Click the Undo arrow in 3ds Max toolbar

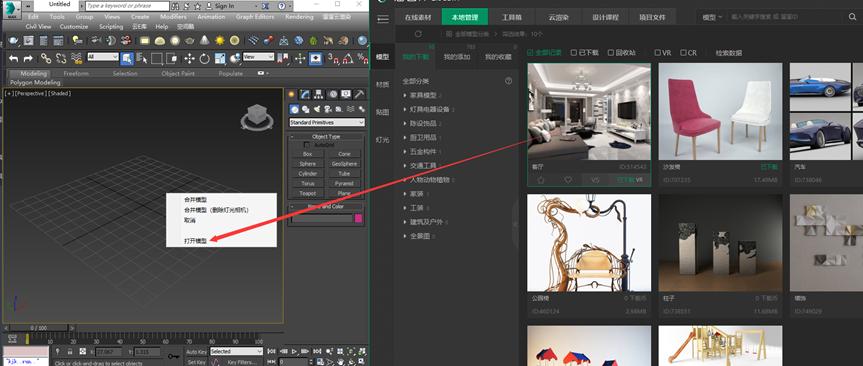13,58
